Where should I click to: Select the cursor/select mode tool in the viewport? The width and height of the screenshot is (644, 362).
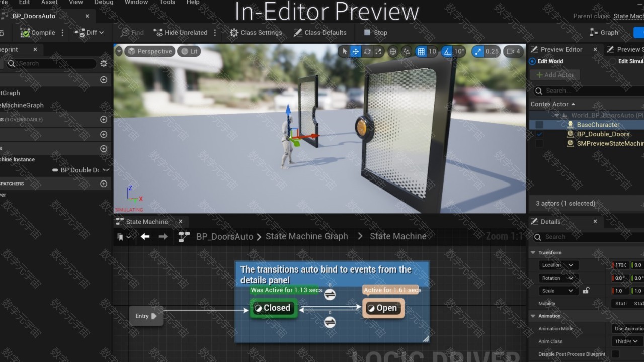(x=345, y=51)
